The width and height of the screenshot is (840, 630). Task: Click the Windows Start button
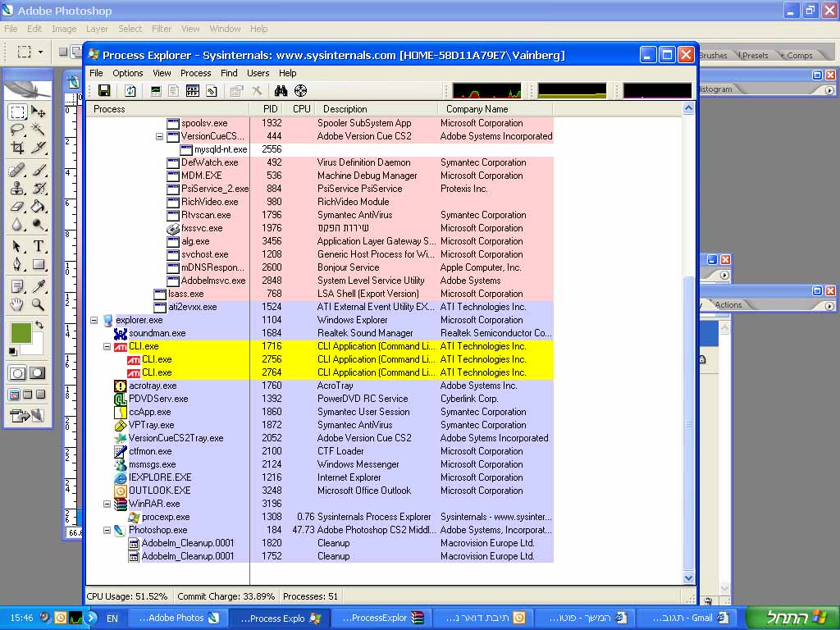click(x=792, y=618)
